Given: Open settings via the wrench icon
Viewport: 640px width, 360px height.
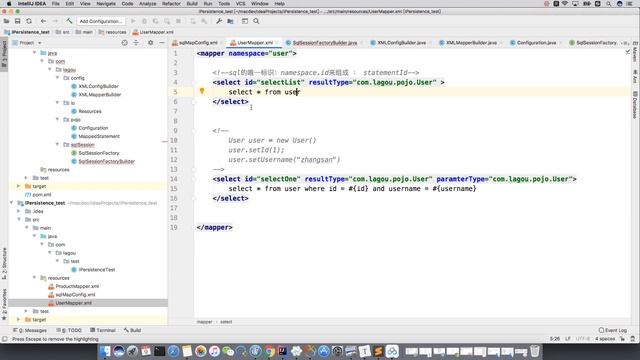Looking at the screenshot, I should [219, 21].
